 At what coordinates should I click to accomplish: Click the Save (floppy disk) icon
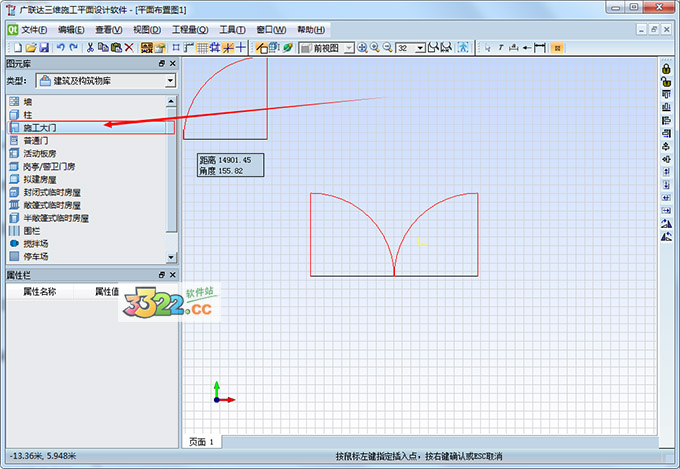tap(43, 47)
